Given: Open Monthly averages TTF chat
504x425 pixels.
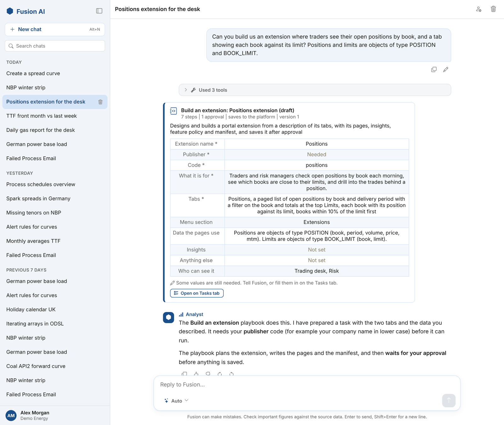Looking at the screenshot, I should tap(55, 241).
